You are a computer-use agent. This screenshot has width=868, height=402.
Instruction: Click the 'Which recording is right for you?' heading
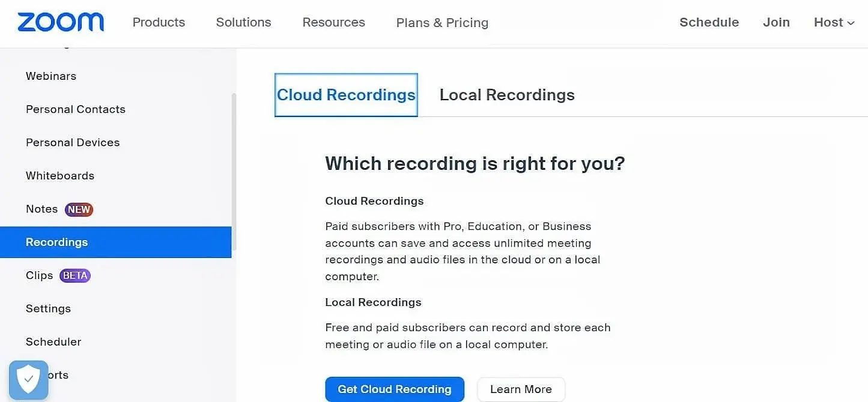[x=475, y=163]
